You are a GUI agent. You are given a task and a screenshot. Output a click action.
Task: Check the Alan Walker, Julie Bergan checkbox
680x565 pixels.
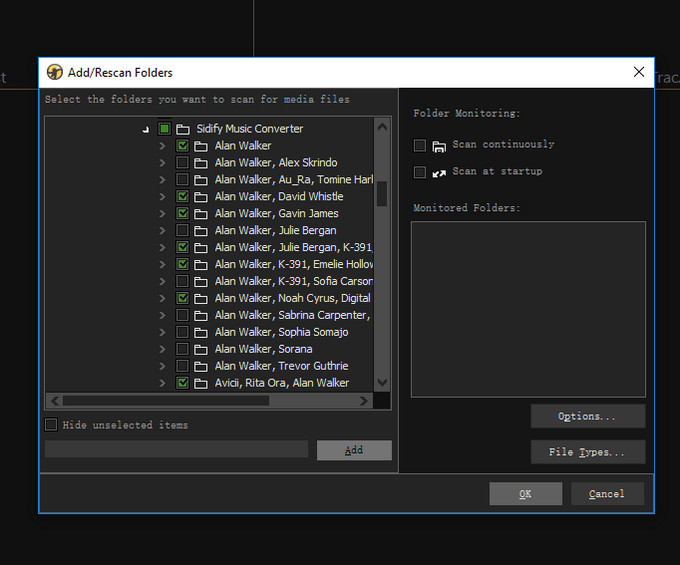point(182,230)
